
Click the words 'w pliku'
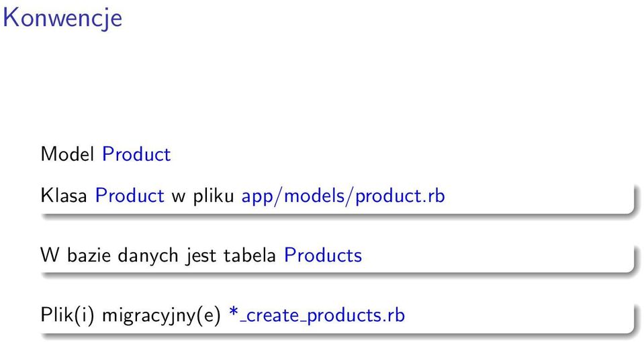point(203,196)
